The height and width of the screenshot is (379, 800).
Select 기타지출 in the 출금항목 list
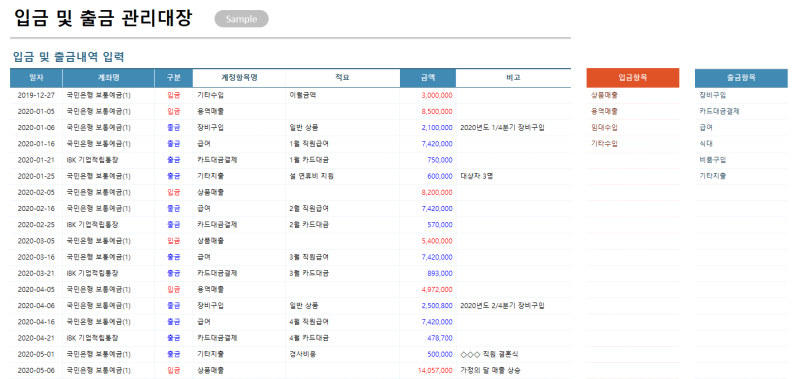click(713, 176)
